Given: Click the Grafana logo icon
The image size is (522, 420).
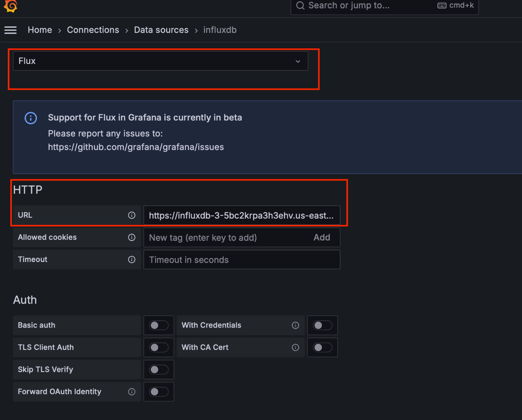Looking at the screenshot, I should click(x=11, y=6).
